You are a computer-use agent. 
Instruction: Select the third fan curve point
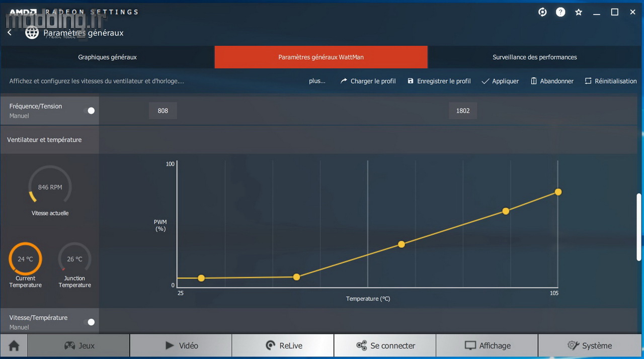point(401,244)
